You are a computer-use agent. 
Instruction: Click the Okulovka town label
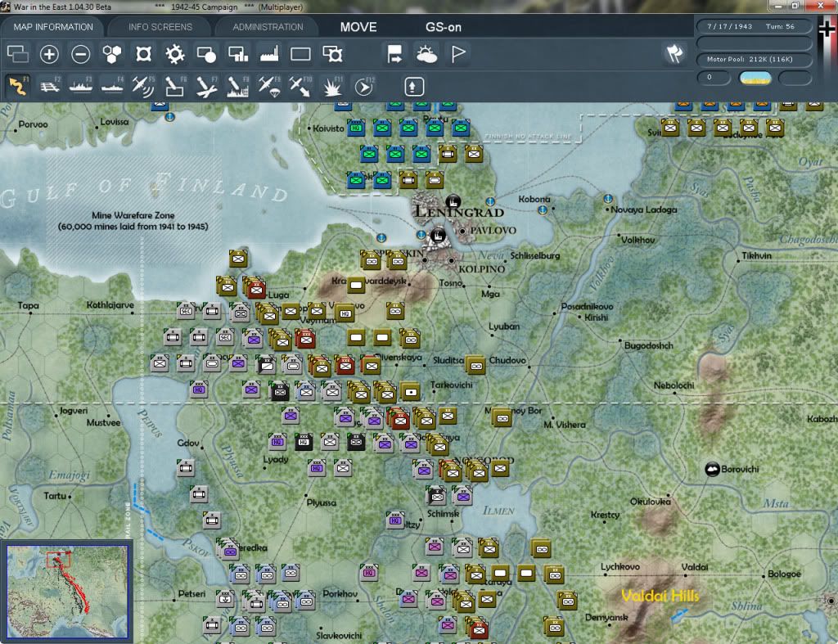pos(650,502)
